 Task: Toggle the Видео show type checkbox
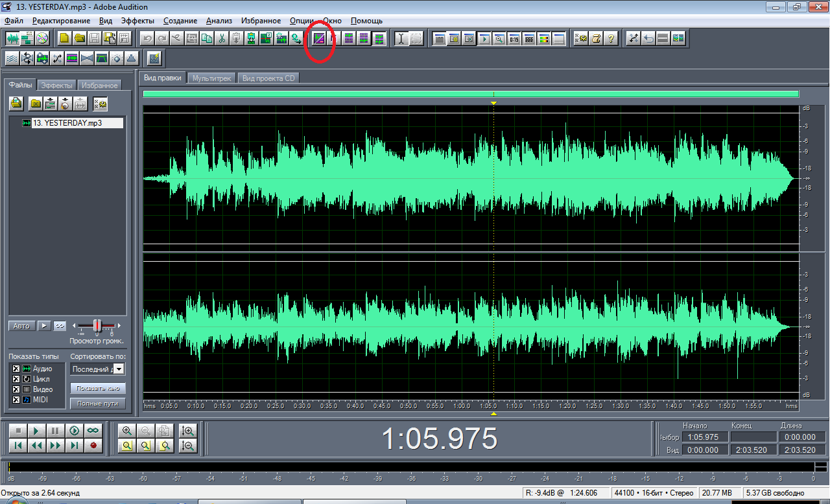(16, 389)
